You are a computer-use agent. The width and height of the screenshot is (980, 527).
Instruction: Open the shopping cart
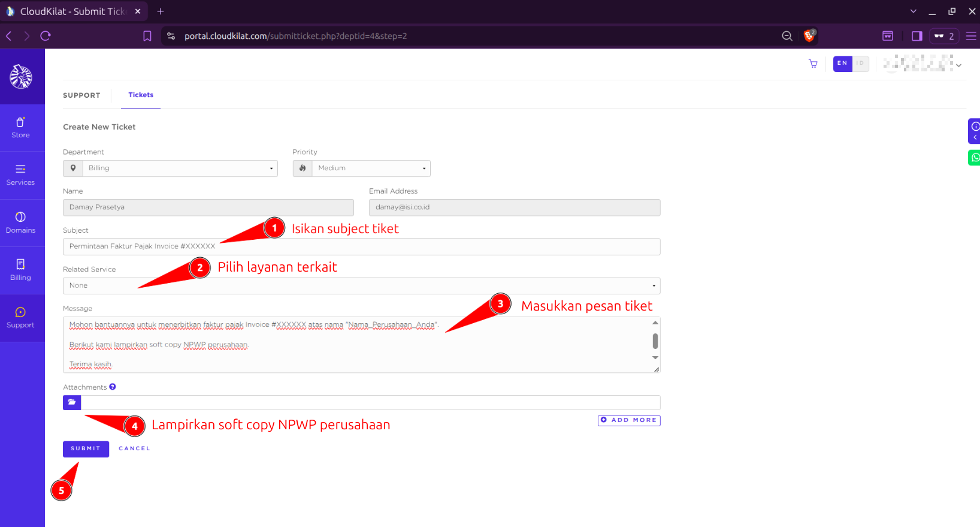[813, 64]
